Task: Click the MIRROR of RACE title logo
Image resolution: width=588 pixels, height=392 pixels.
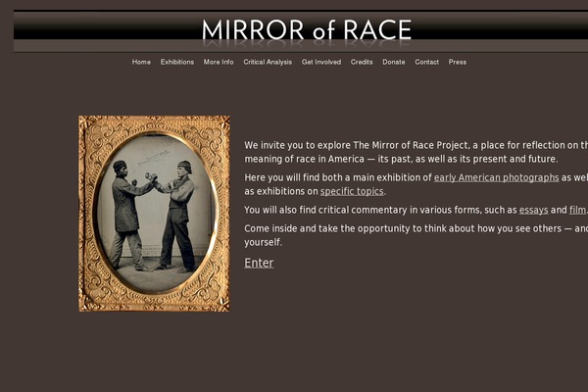Action: 307,30
